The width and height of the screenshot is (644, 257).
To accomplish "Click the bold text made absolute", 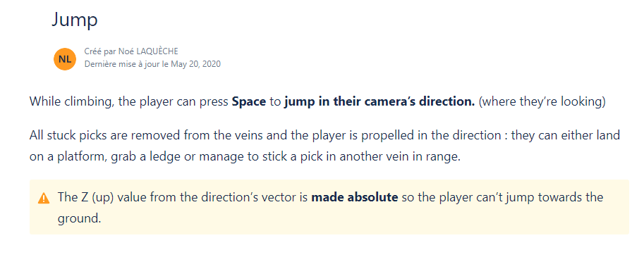I will [355, 198].
